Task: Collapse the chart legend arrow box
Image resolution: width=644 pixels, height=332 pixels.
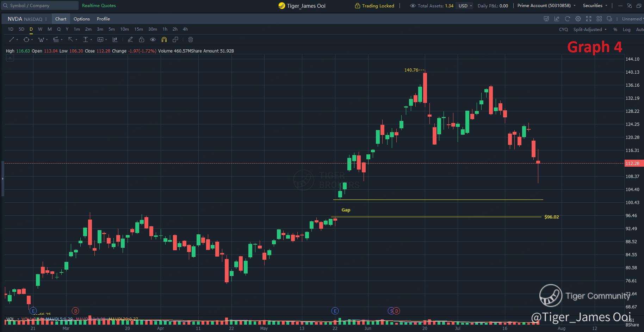Action: pos(10,58)
